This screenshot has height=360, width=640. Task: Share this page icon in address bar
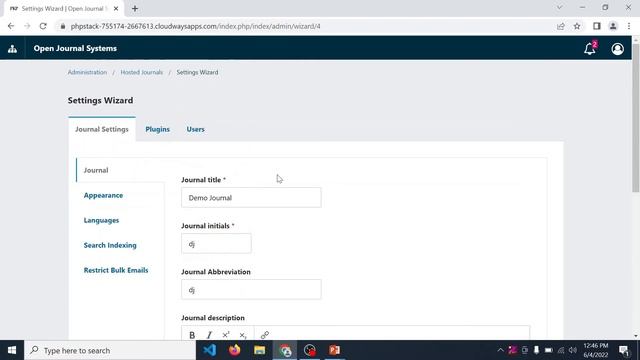pos(560,26)
